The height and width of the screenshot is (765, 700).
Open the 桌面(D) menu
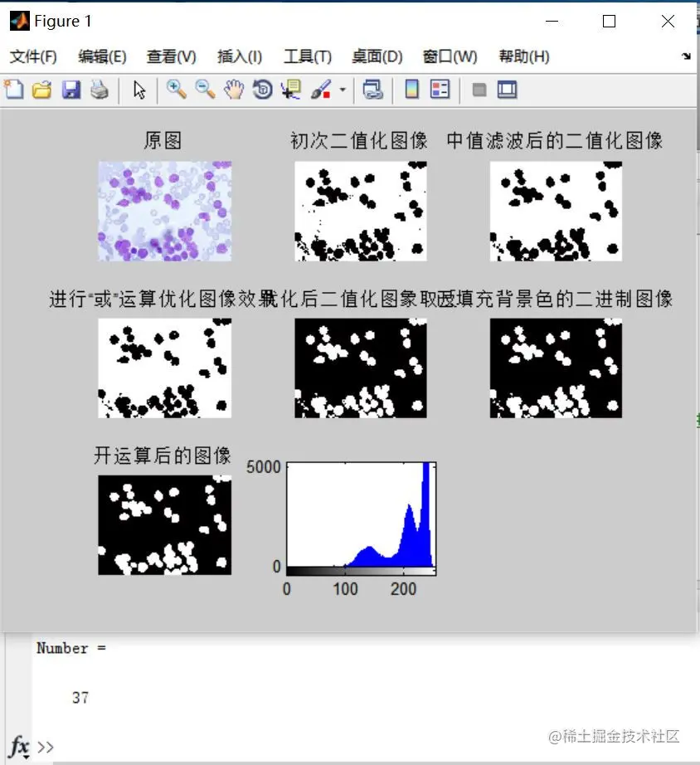tap(377, 56)
